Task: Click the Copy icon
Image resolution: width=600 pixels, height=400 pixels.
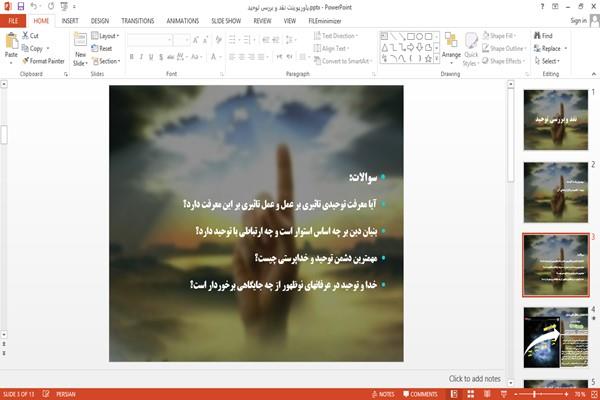Action: [x=25, y=48]
